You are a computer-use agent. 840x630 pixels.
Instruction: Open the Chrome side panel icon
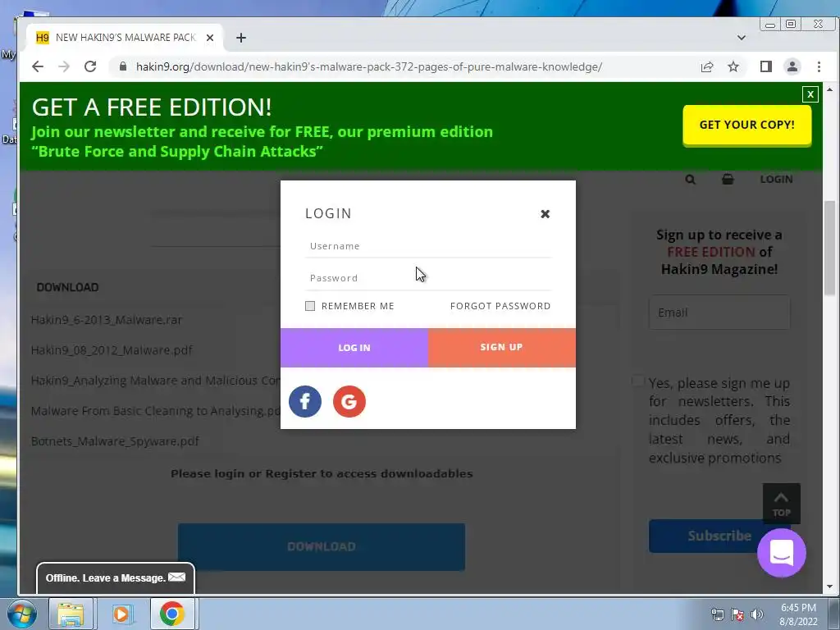click(765, 66)
